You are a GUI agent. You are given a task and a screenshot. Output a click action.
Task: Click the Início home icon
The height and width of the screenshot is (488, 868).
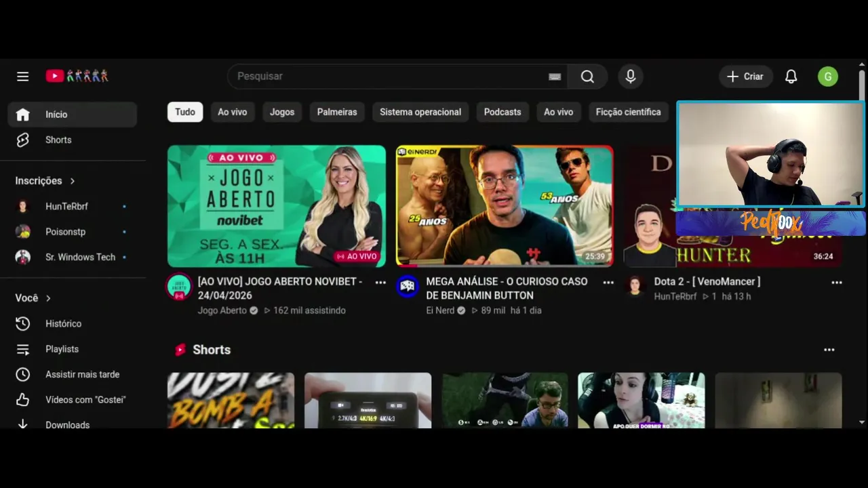pos(23,115)
